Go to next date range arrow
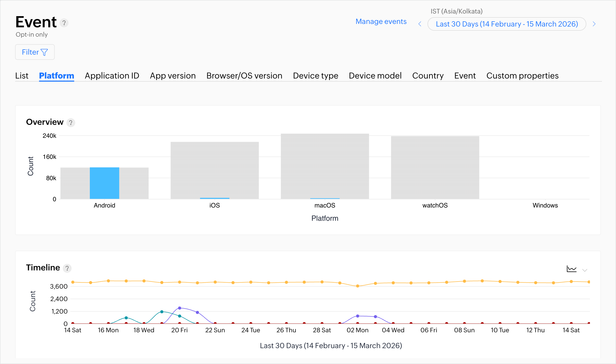Screen dimensions: 616x364 (594, 24)
